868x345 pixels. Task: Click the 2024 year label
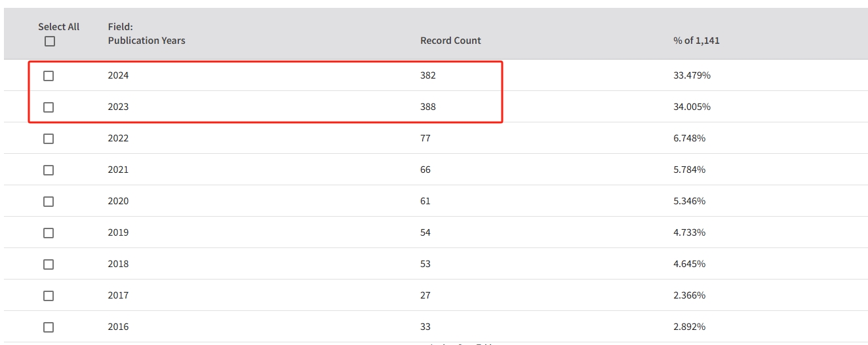click(x=118, y=75)
